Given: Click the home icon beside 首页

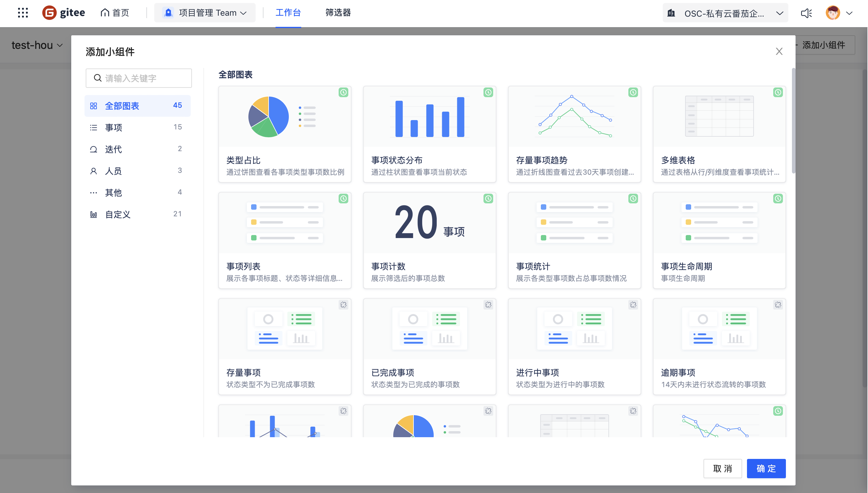Looking at the screenshot, I should (105, 13).
